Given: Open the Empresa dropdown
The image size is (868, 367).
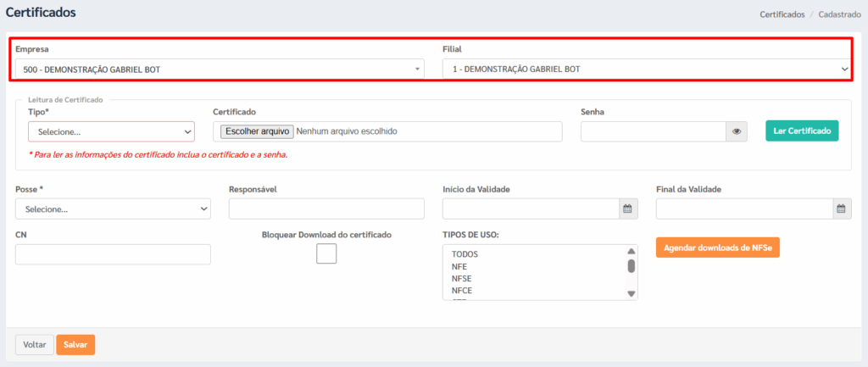Looking at the screenshot, I should pyautogui.click(x=220, y=70).
